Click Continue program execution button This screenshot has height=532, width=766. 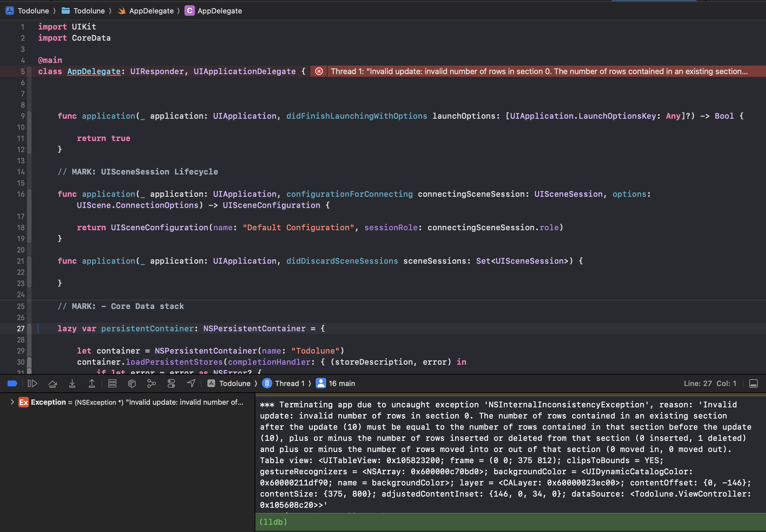(x=32, y=383)
